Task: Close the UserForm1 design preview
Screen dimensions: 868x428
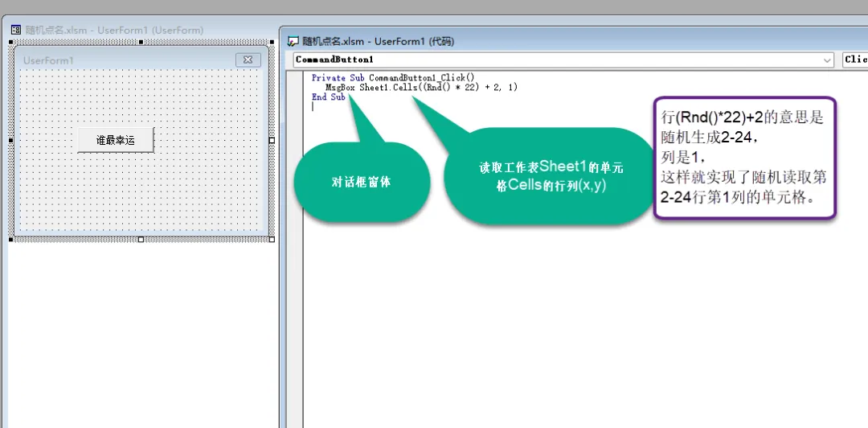Action: pyautogui.click(x=248, y=60)
